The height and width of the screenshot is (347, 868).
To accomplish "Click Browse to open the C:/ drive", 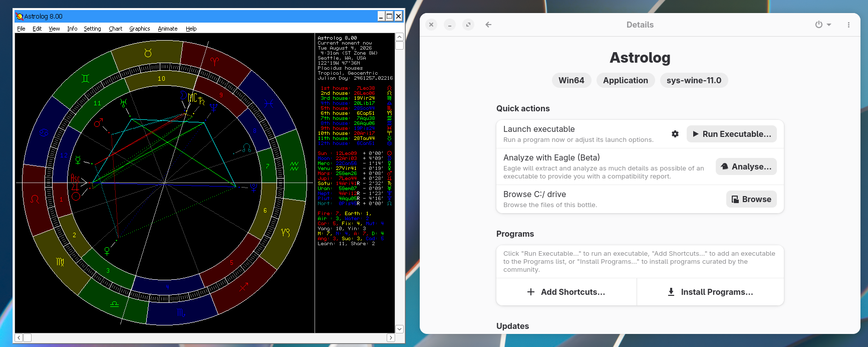I will coord(751,199).
